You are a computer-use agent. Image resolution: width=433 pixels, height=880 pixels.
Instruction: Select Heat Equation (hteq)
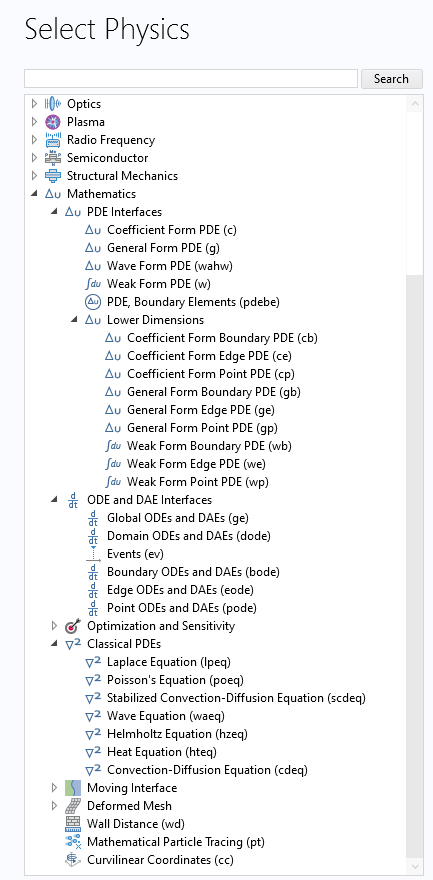(x=162, y=751)
